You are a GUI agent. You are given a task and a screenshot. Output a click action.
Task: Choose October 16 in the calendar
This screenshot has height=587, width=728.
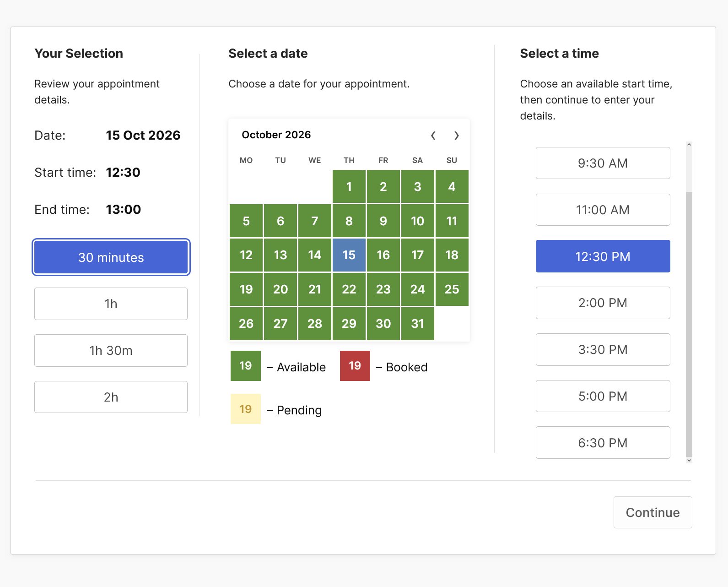pyautogui.click(x=383, y=255)
